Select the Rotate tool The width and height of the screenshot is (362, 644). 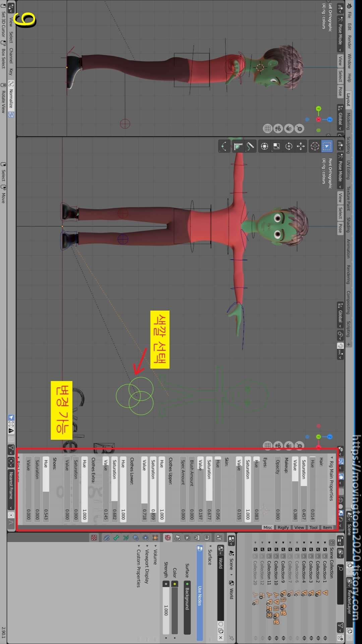289,146
